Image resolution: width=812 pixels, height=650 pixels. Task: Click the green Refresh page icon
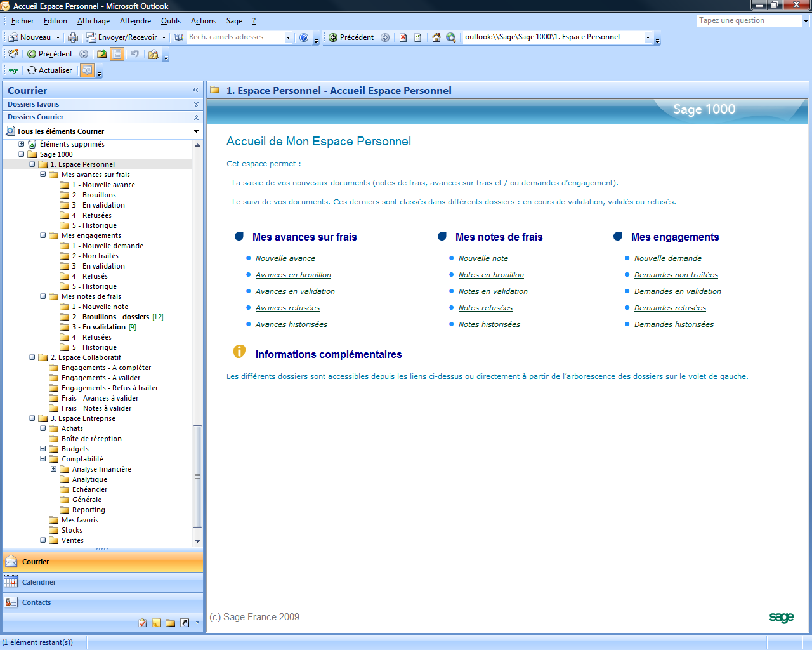pyautogui.click(x=418, y=37)
